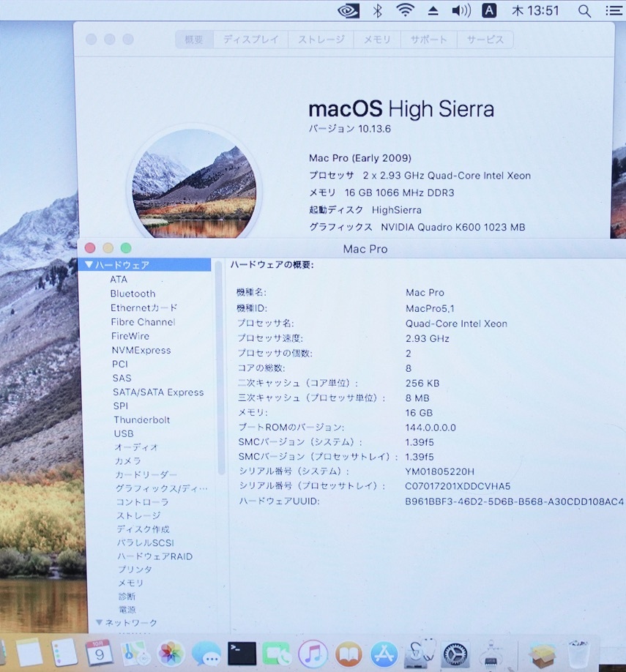Open the NVIDIA menu bar icon
This screenshot has width=626, height=672.
[349, 11]
